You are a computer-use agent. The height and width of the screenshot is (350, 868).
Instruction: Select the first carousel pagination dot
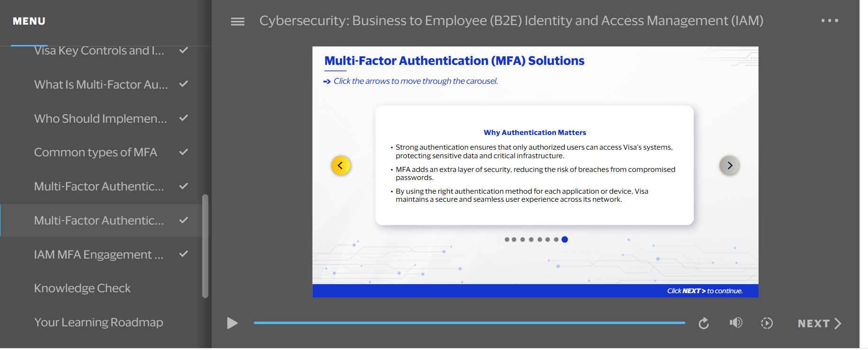(507, 240)
